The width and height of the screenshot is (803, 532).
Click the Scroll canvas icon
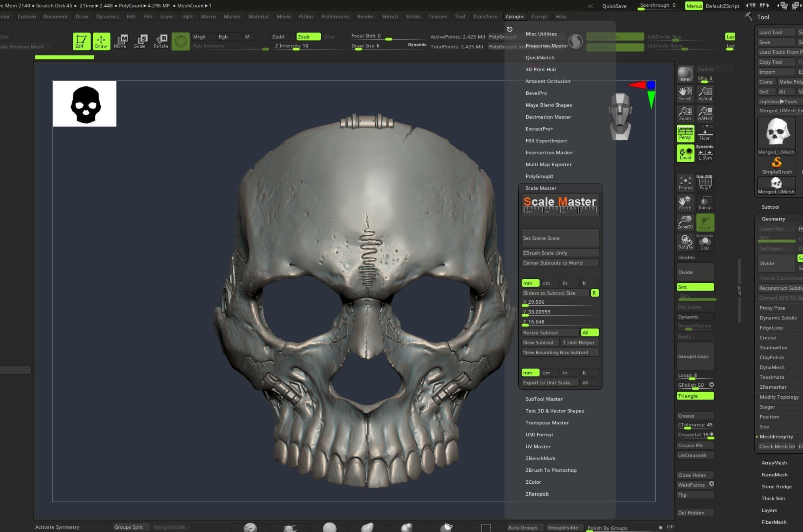click(x=685, y=94)
